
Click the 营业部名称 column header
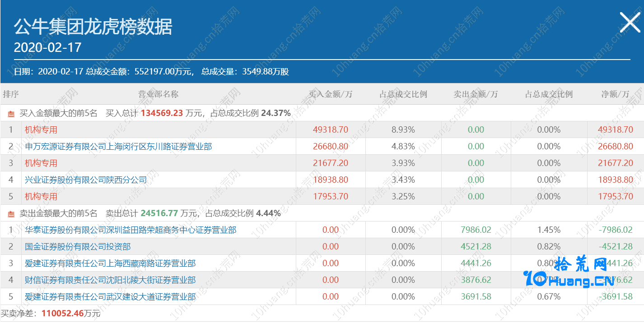pos(158,94)
